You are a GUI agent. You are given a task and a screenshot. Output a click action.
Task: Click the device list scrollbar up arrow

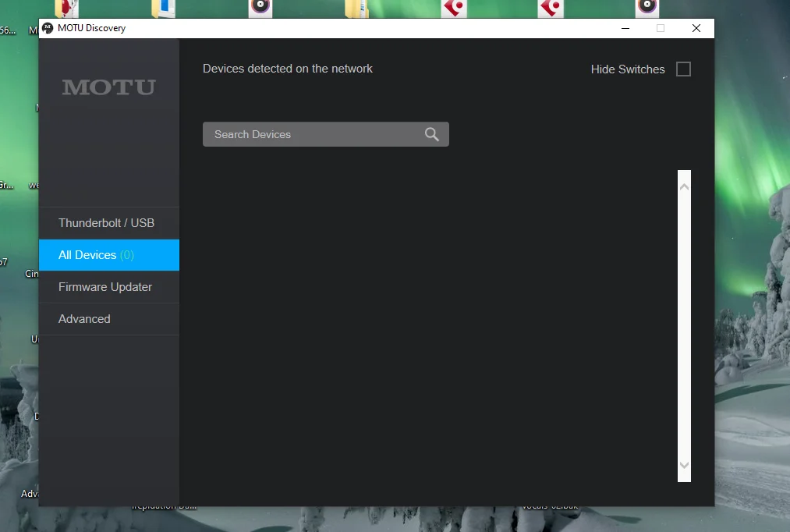[684, 187]
